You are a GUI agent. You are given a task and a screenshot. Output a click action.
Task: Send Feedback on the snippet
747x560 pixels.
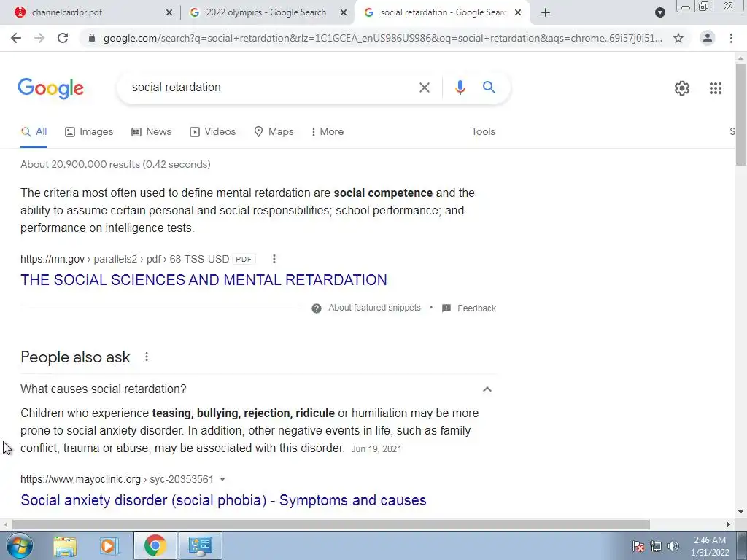pyautogui.click(x=469, y=308)
